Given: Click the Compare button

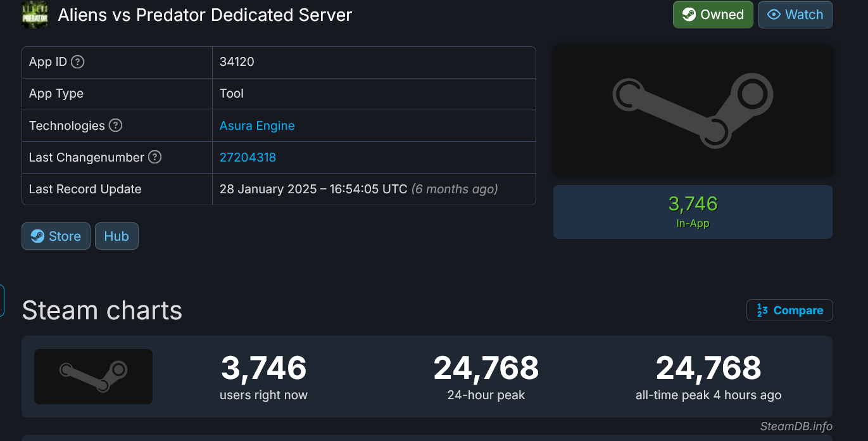Looking at the screenshot, I should [x=789, y=310].
